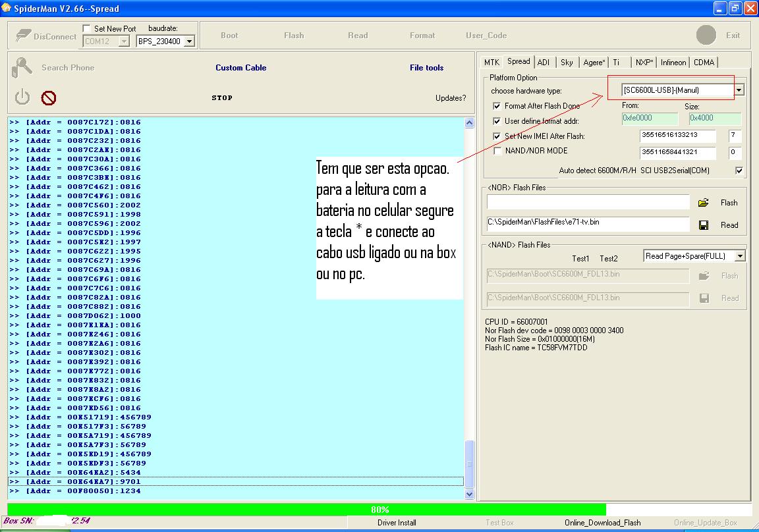Click the gray round indicator beside Exit
The width and height of the screenshot is (759, 532).
pos(706,36)
